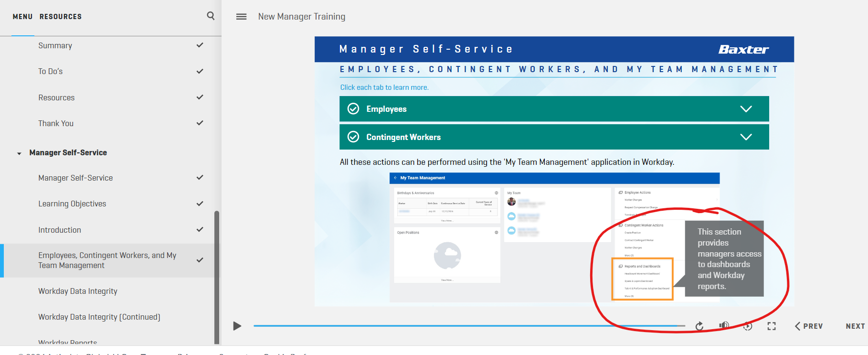Open Manager Self-Service child lesson
868x355 pixels.
tap(75, 178)
